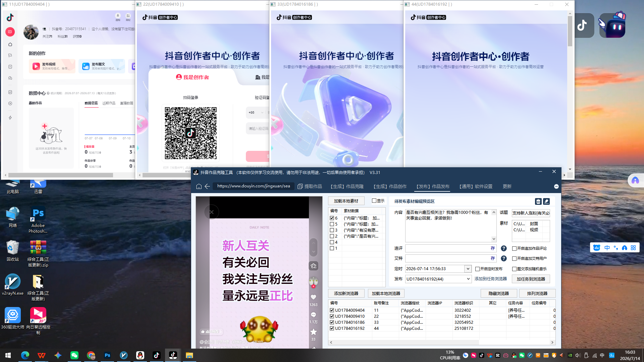Enable 开启追加艾特用户 checkbox
This screenshot has width=644, height=362.
click(514, 259)
